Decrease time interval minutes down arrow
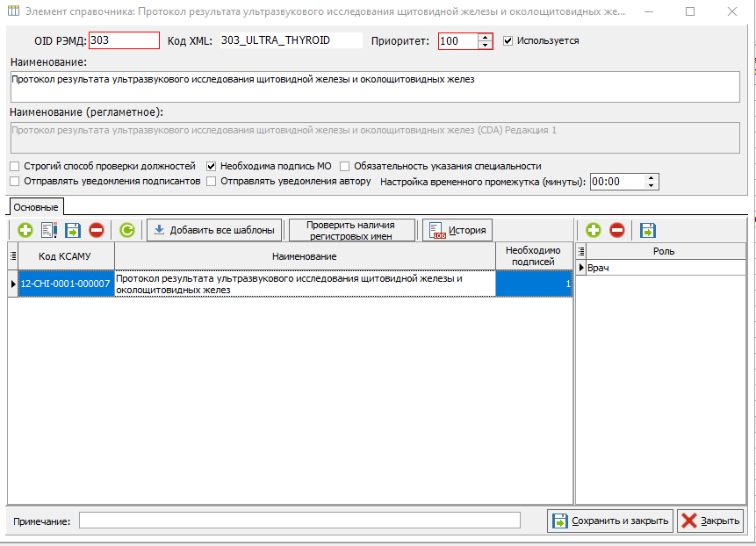 click(x=652, y=185)
